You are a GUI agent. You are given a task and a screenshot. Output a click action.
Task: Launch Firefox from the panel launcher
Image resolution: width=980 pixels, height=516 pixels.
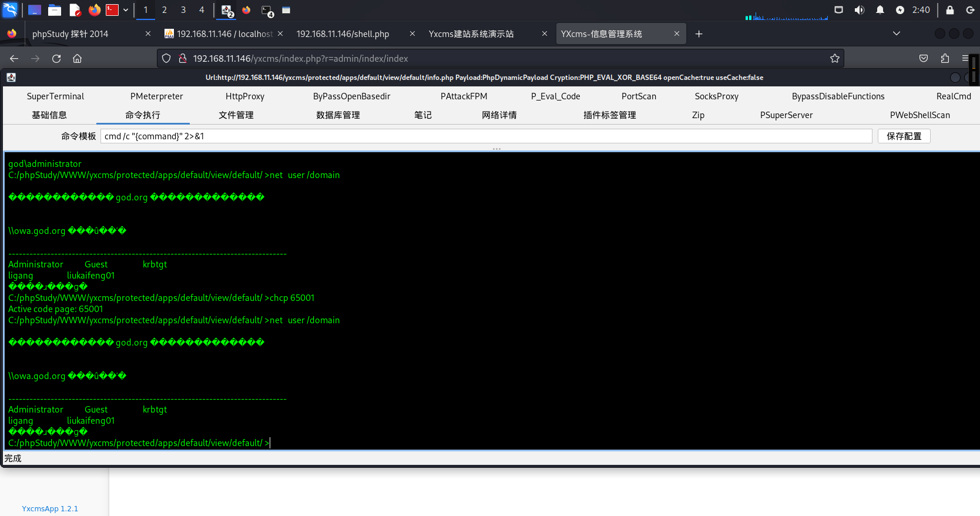coord(94,10)
